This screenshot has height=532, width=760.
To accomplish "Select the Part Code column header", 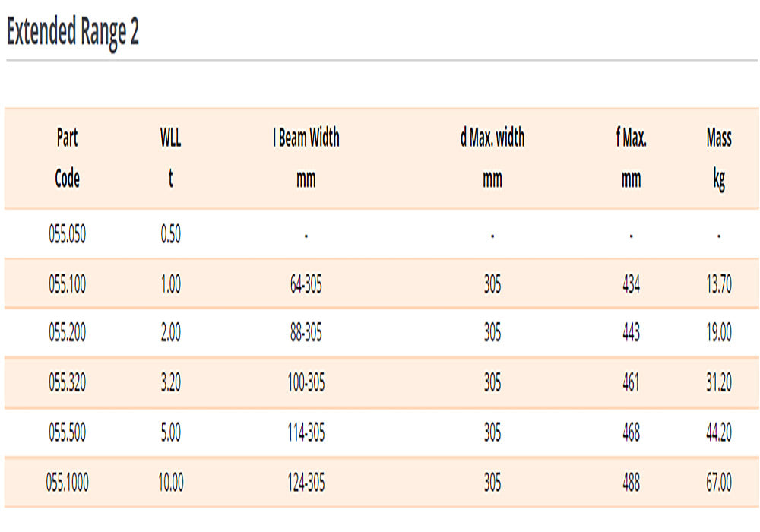I will pos(67,158).
